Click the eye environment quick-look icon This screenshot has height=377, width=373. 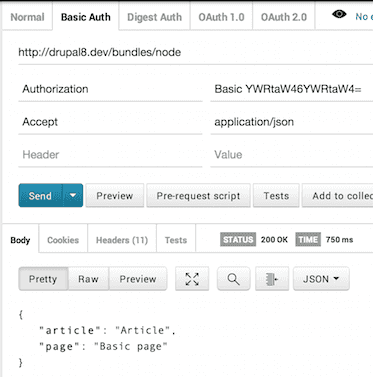[x=339, y=14]
